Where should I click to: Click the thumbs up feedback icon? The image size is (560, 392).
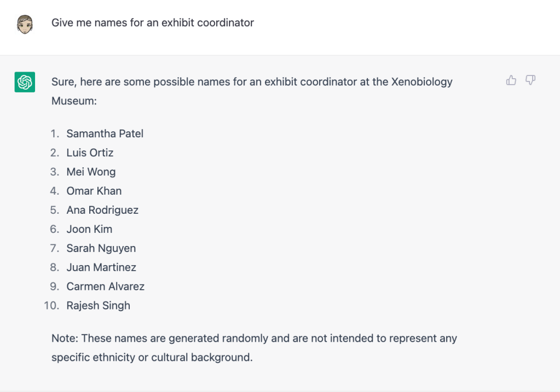[x=511, y=81]
